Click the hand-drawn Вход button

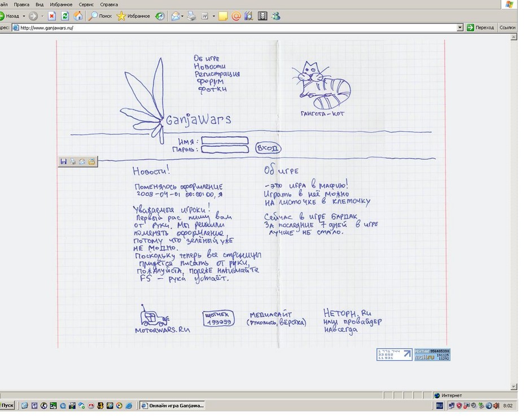tap(268, 148)
